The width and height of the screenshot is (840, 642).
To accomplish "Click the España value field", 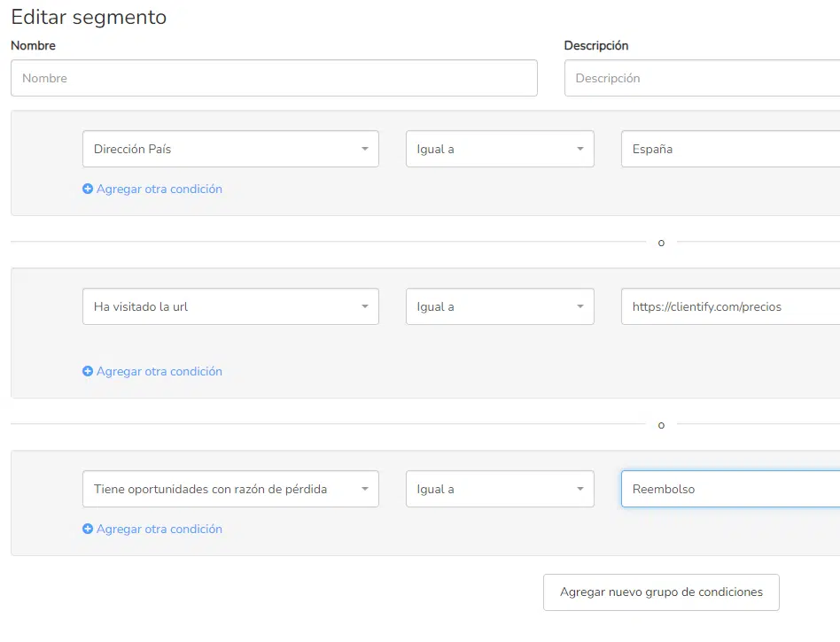I will click(x=731, y=149).
